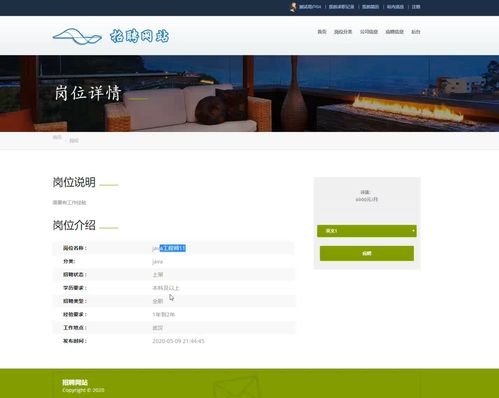Click the 工作地点 value 武汉

pos(157,328)
